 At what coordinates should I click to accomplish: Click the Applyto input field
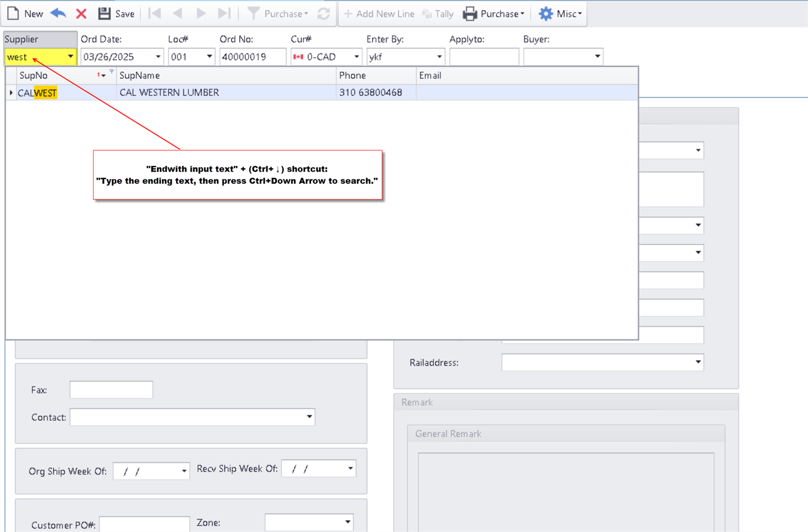(x=484, y=57)
